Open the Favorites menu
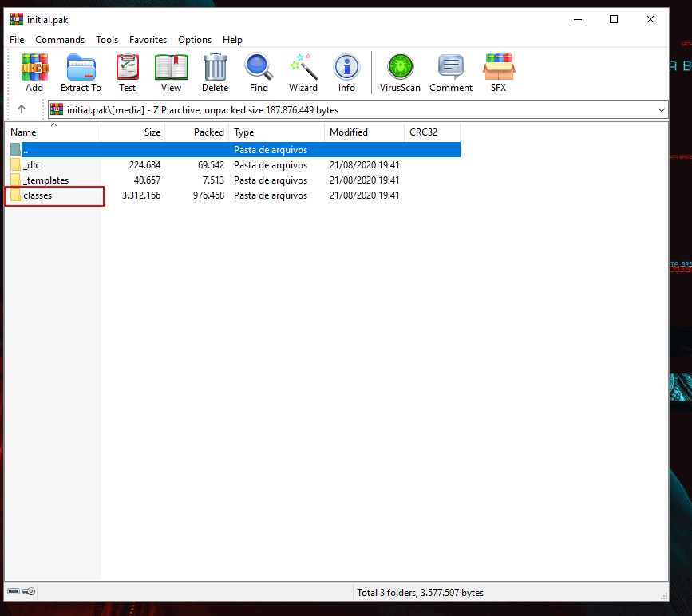The height and width of the screenshot is (616, 692). (x=148, y=40)
